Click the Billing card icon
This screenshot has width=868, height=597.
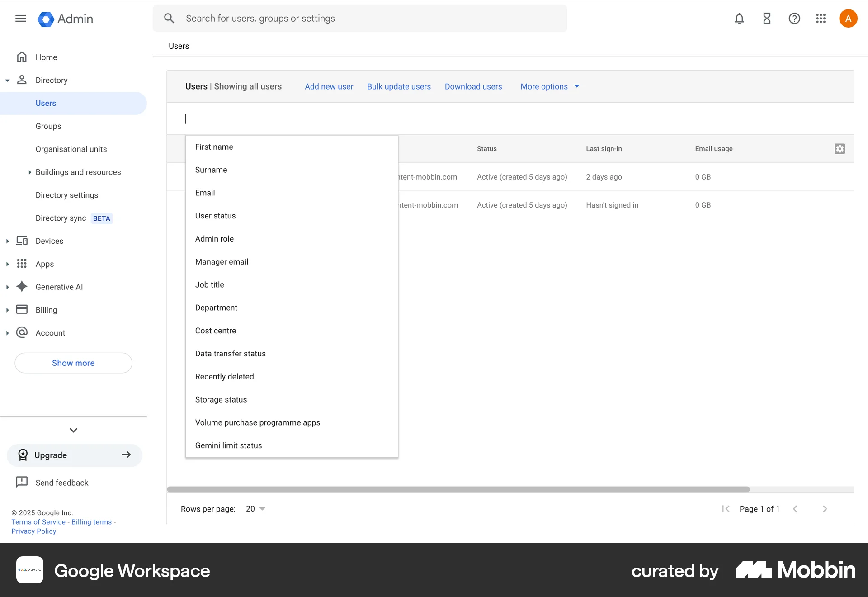(x=22, y=309)
